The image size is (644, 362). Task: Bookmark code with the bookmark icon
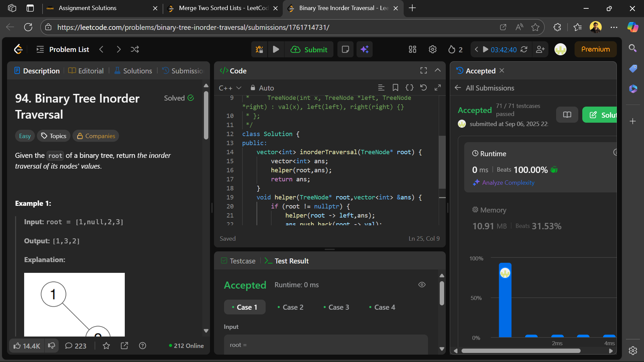pos(395,88)
